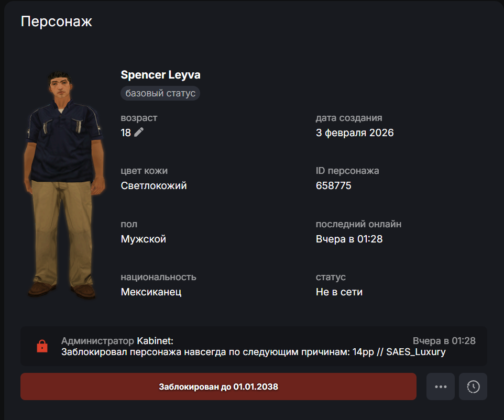Click the age value 18
The width and height of the screenshot is (504, 420).
126,132
